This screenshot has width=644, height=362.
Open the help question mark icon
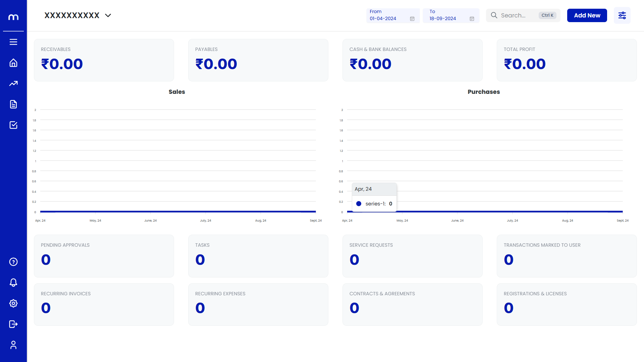click(13, 262)
